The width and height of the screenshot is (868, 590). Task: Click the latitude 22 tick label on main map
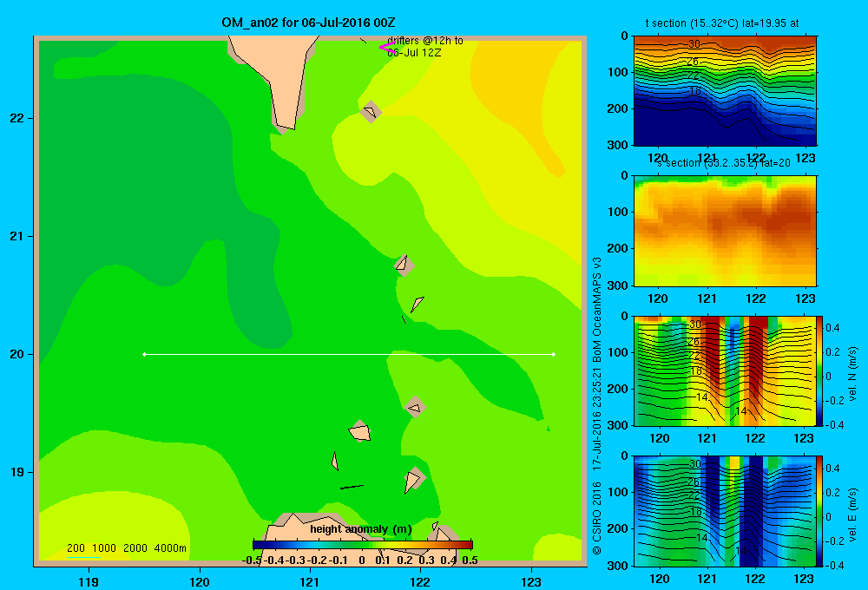tap(17, 118)
